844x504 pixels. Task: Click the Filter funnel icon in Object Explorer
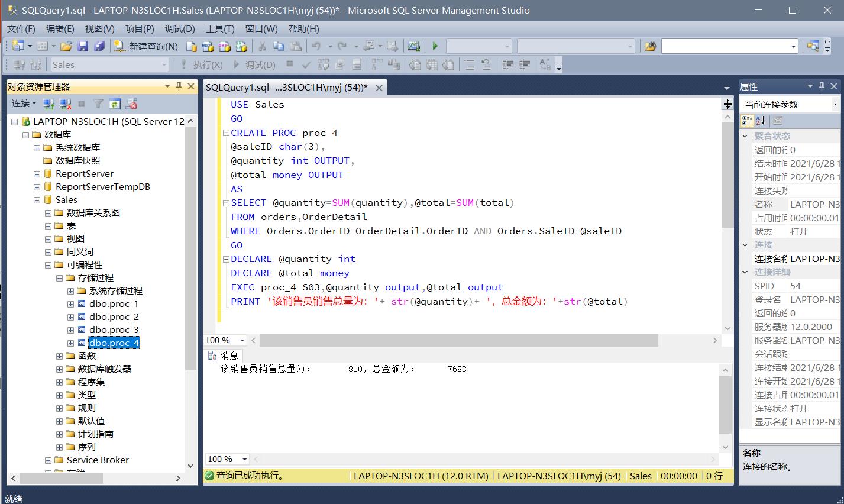pos(98,104)
